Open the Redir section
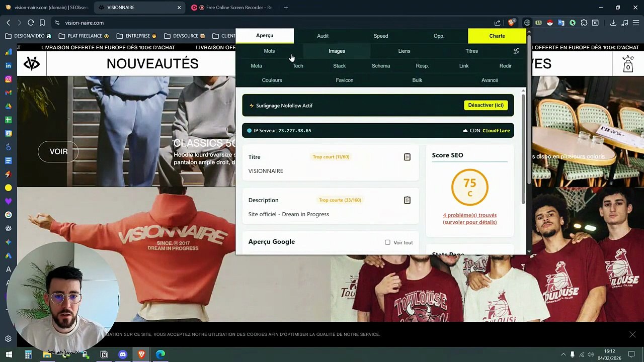Viewport: 644px width, 362px height. coord(505,66)
